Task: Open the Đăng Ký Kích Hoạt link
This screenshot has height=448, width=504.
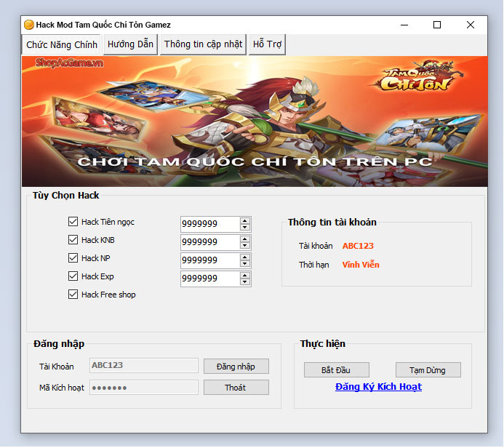Action: click(379, 387)
